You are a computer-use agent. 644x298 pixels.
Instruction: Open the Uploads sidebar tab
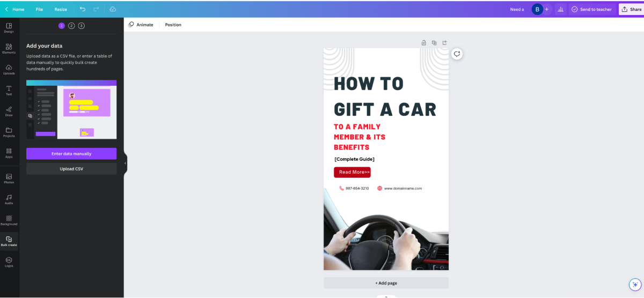tap(9, 70)
